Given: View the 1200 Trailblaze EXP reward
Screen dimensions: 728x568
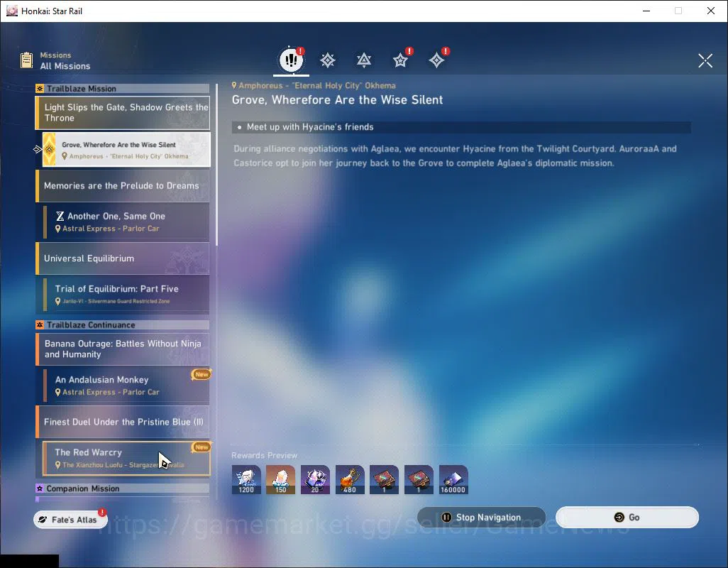Looking at the screenshot, I should coord(246,480).
